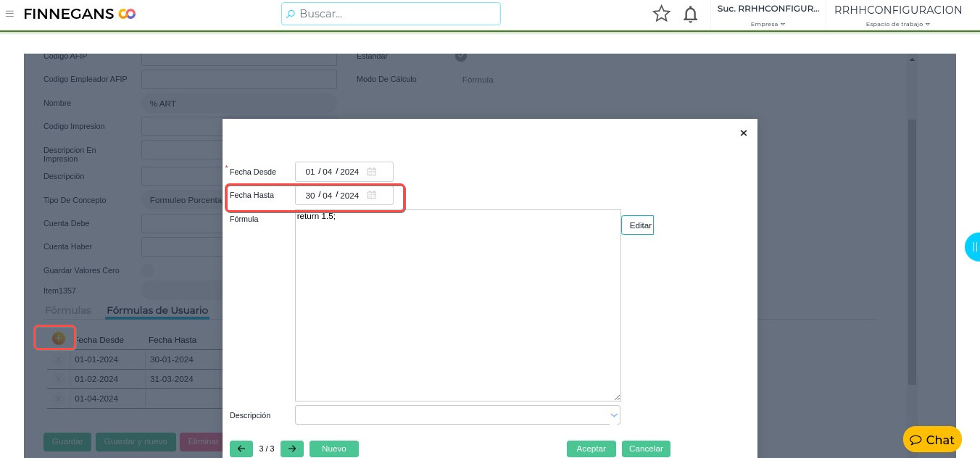Click the add row plus icon

[x=59, y=338]
